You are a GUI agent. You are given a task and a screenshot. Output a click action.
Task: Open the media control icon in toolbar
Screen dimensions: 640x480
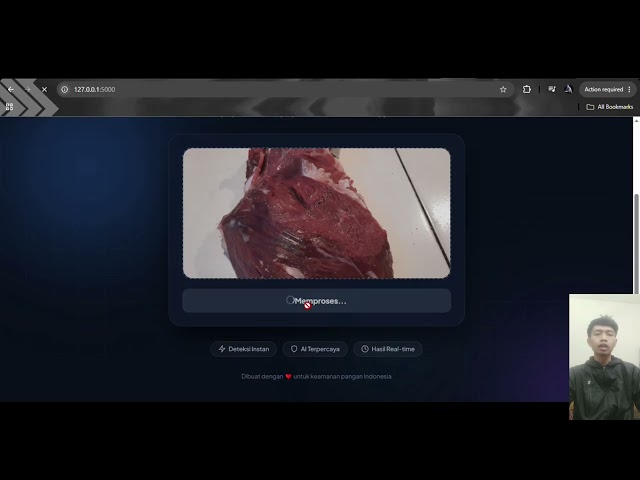pyautogui.click(x=551, y=89)
